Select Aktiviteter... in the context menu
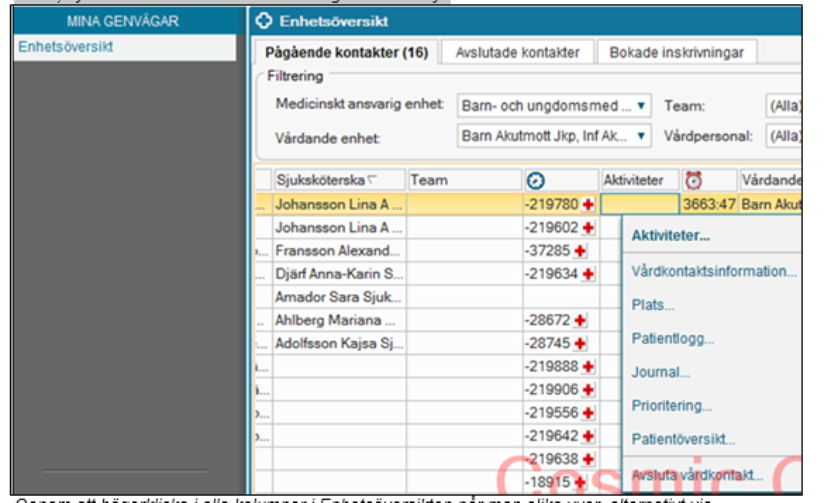 [670, 236]
